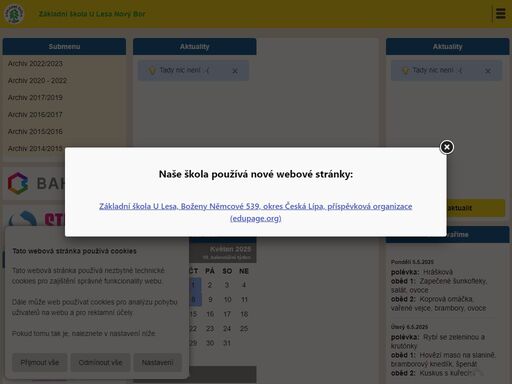Dismiss the right Aktuality 'Tady nic není' notice
Screen dimensions: 512x384
(x=488, y=71)
